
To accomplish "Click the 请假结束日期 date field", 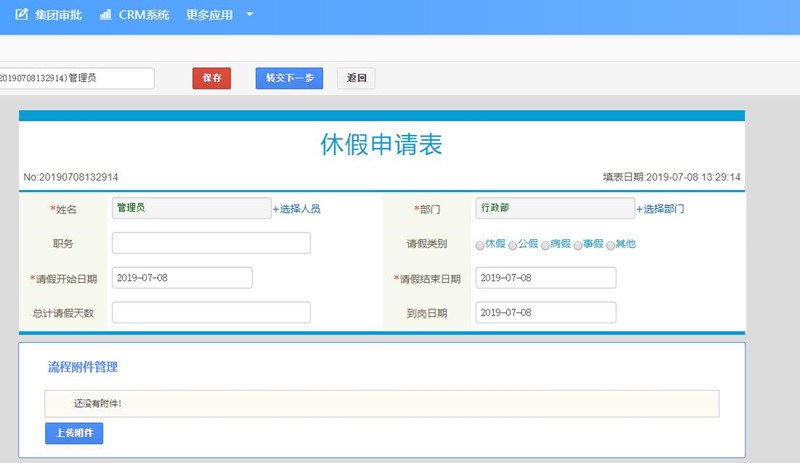I will tap(546, 278).
